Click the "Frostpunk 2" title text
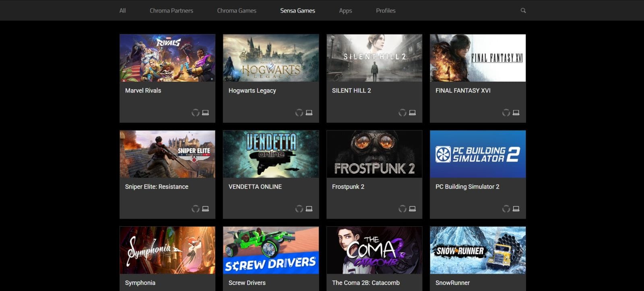The width and height of the screenshot is (644, 291). (348, 186)
